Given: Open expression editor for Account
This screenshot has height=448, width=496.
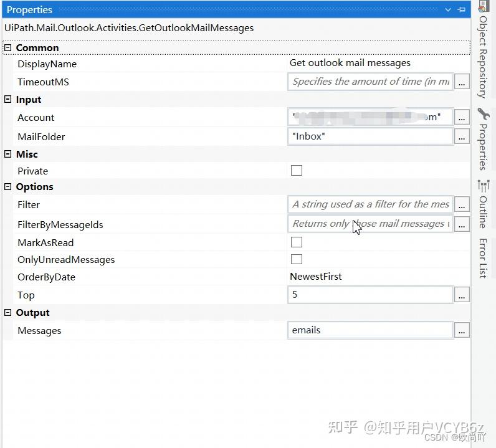Looking at the screenshot, I should (x=462, y=117).
